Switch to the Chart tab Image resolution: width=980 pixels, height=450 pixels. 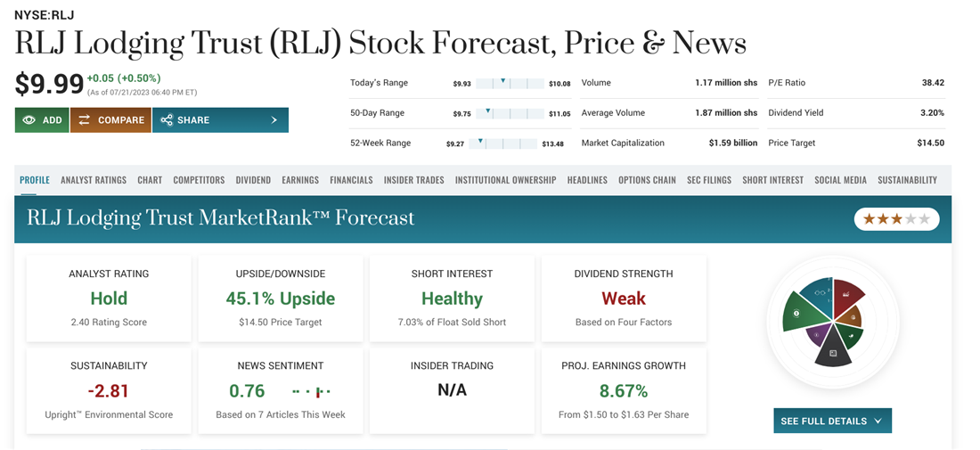click(x=150, y=180)
